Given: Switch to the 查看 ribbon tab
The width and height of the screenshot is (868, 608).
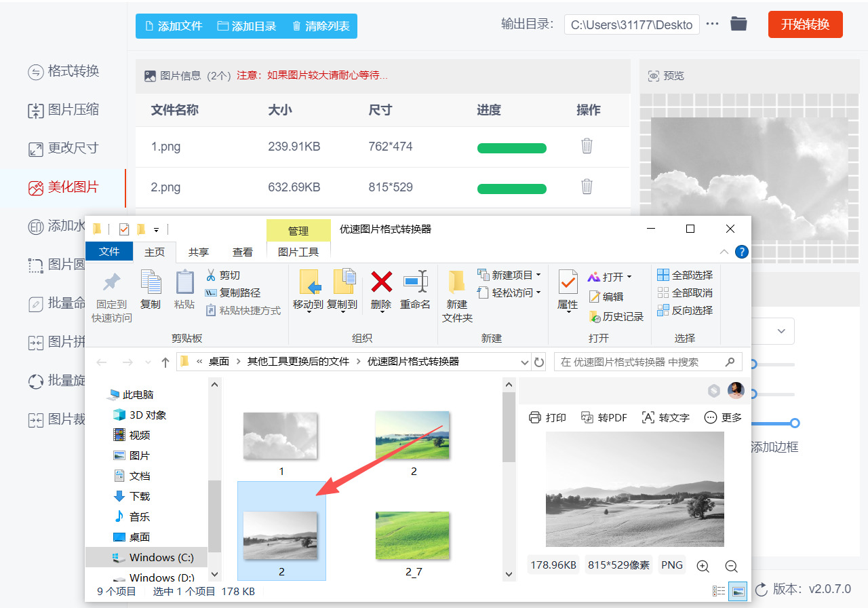Looking at the screenshot, I should point(242,251).
